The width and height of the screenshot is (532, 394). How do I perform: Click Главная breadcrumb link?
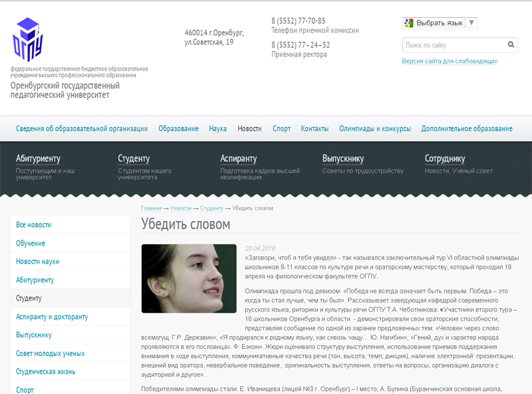pyautogui.click(x=152, y=208)
